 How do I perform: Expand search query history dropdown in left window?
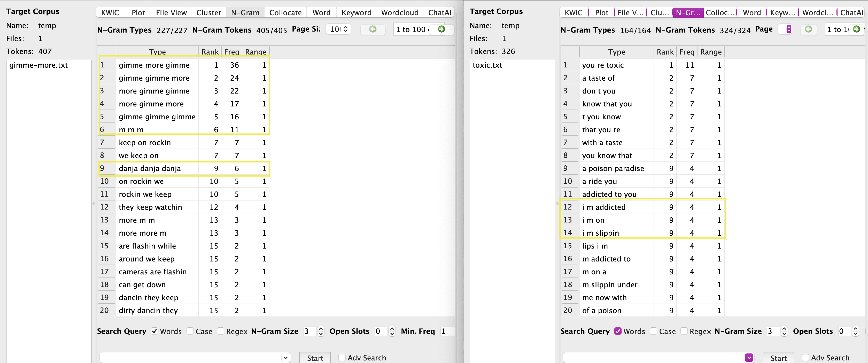click(285, 358)
